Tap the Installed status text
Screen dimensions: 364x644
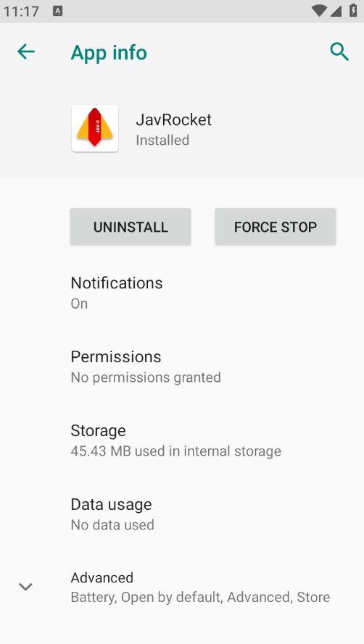point(162,141)
